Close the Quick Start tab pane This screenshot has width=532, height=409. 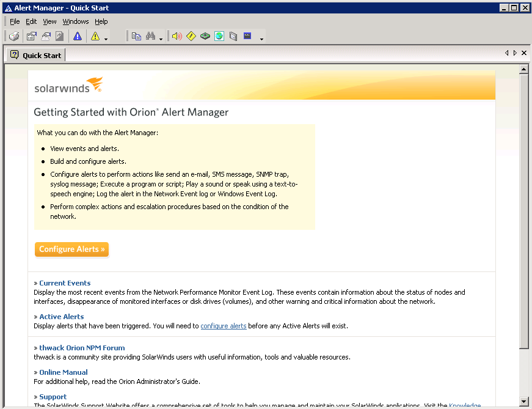pos(524,53)
